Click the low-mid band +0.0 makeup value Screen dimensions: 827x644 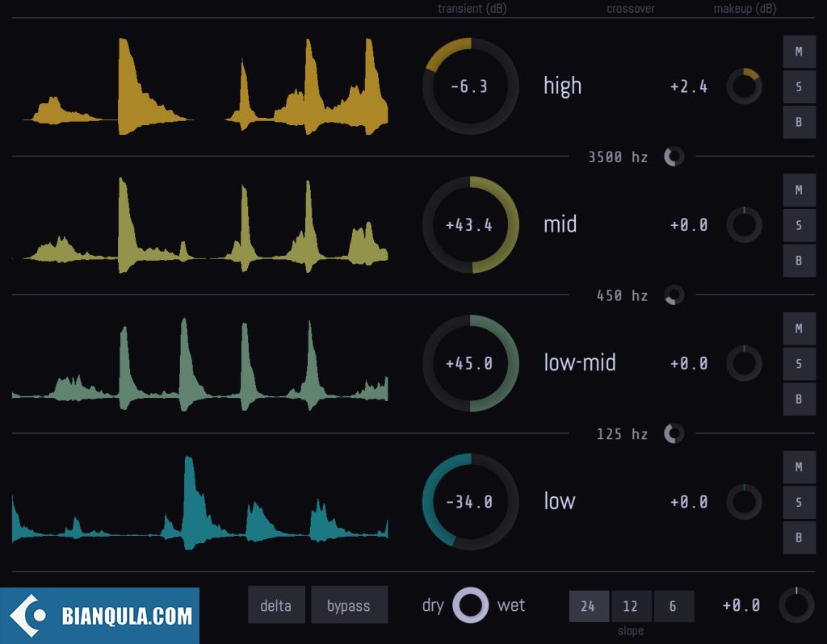[689, 364]
